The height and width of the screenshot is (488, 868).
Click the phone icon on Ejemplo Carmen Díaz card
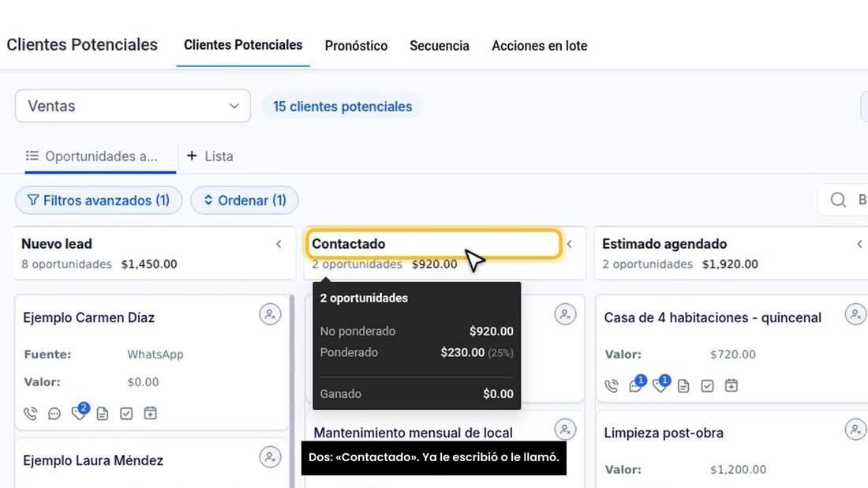pyautogui.click(x=31, y=413)
